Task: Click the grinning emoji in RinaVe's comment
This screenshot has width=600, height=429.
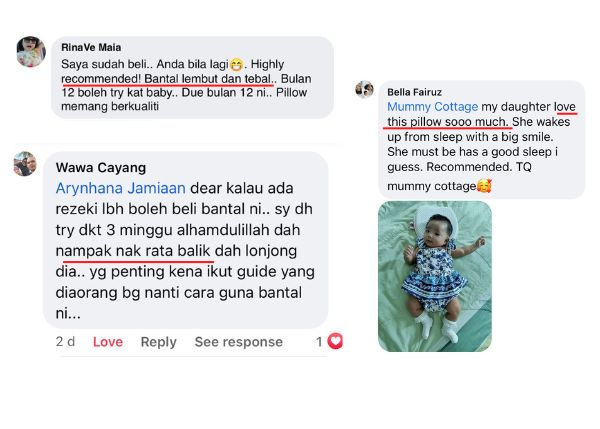Action: [237, 64]
